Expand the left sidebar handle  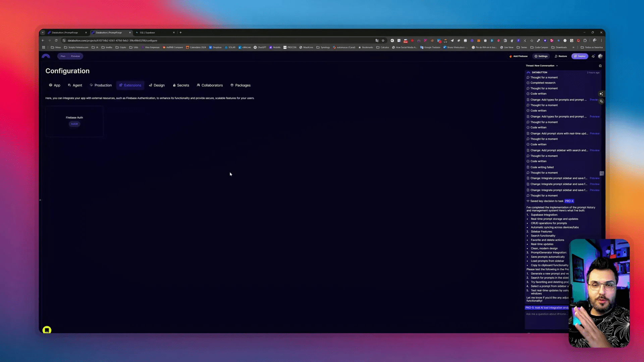tap(40, 200)
